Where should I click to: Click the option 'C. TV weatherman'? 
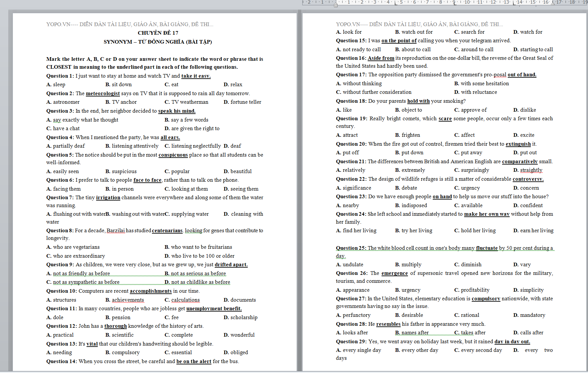pos(186,102)
